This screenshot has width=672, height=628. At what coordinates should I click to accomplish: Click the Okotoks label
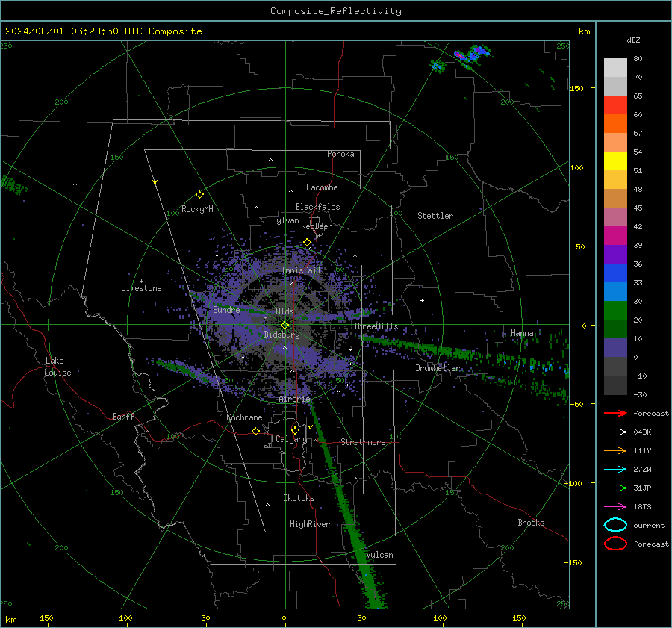pos(299,498)
